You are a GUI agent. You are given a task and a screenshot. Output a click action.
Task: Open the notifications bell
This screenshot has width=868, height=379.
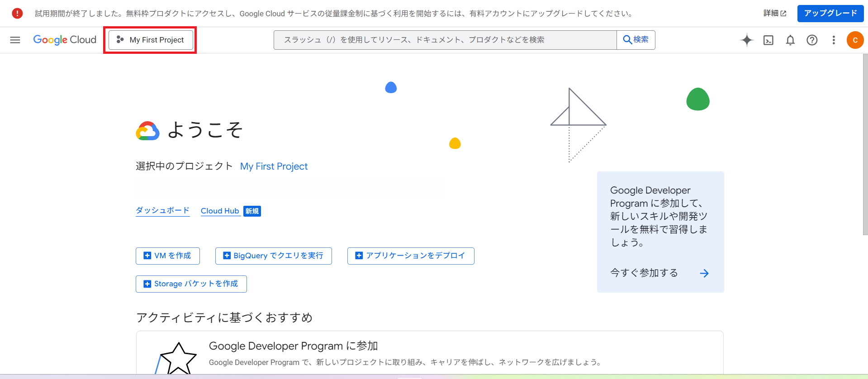[790, 40]
